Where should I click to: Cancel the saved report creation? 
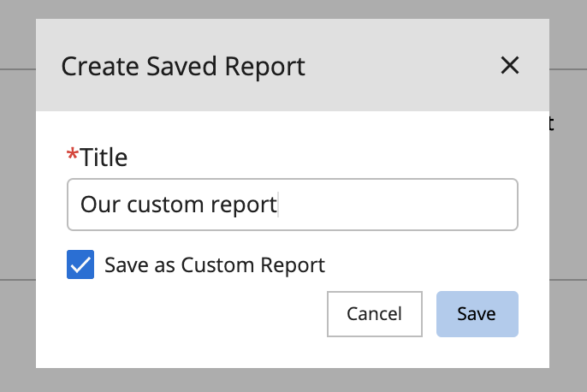pos(375,314)
